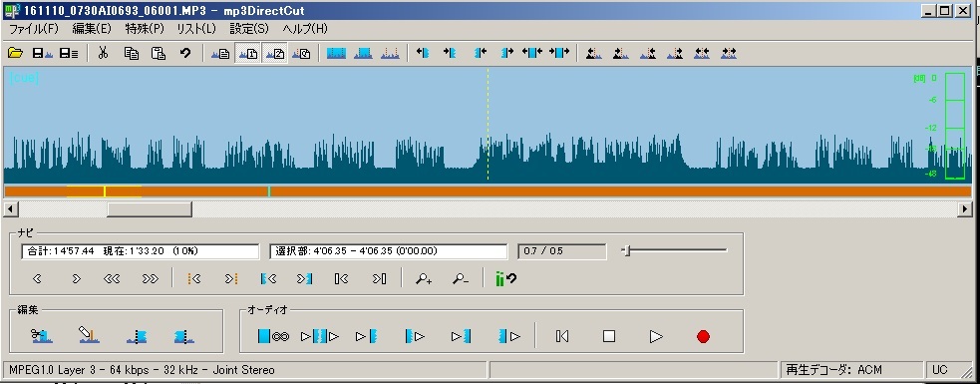Image resolution: width=980 pixels, height=384 pixels.
Task: Click the inward double-arrow selection icon
Action: tap(559, 53)
